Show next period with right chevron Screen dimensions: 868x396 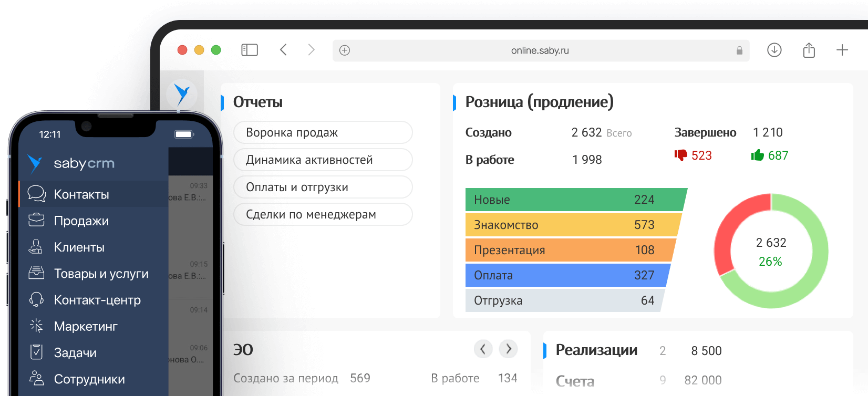point(508,349)
